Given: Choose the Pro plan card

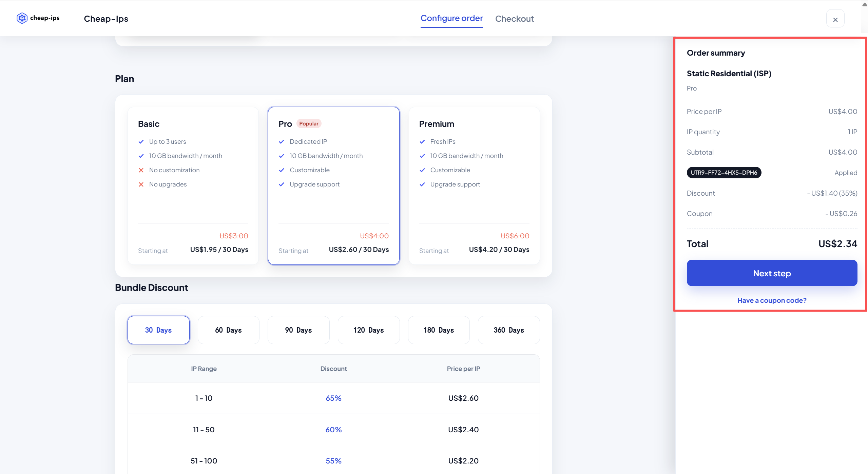Looking at the screenshot, I should click(333, 185).
